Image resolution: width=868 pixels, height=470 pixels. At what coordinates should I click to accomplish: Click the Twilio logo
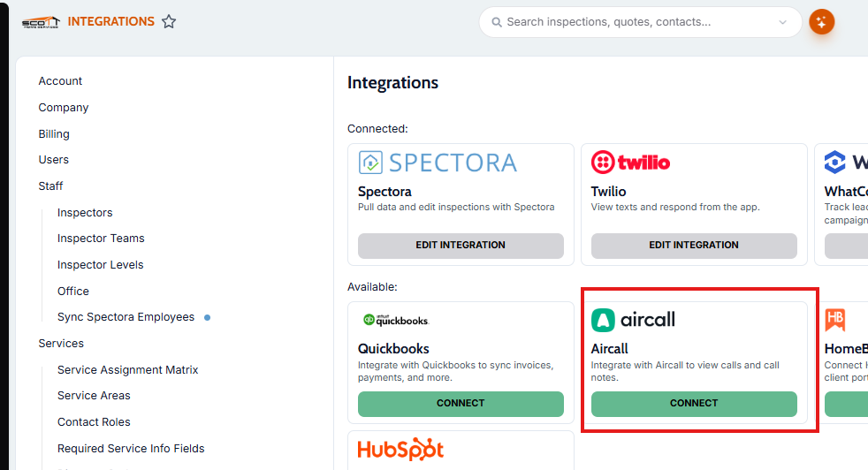click(630, 163)
